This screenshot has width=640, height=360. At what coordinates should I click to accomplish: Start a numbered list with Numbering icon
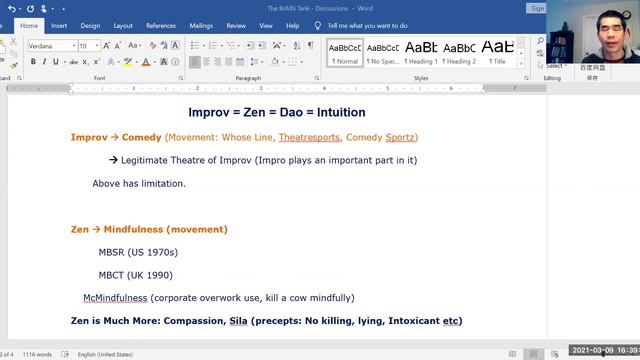213,46
